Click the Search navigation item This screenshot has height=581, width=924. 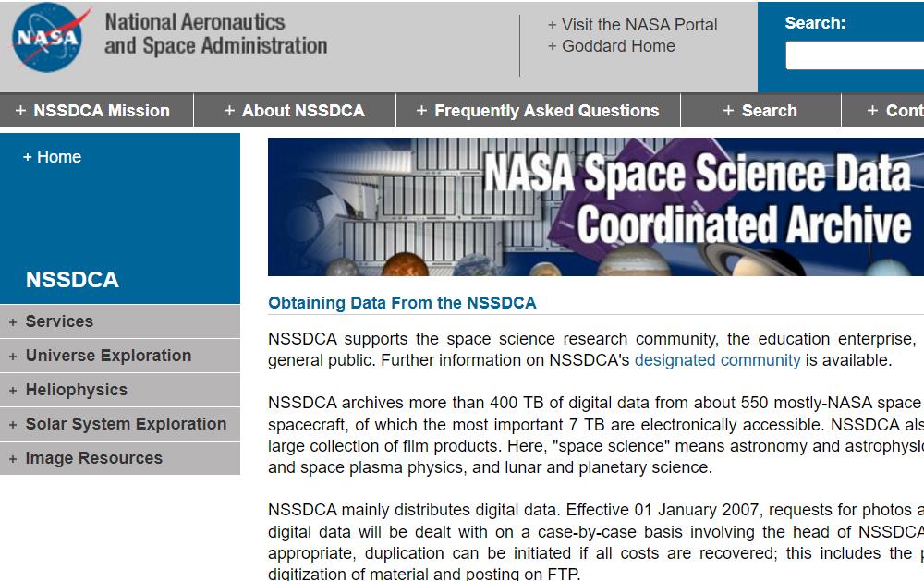[x=760, y=110]
